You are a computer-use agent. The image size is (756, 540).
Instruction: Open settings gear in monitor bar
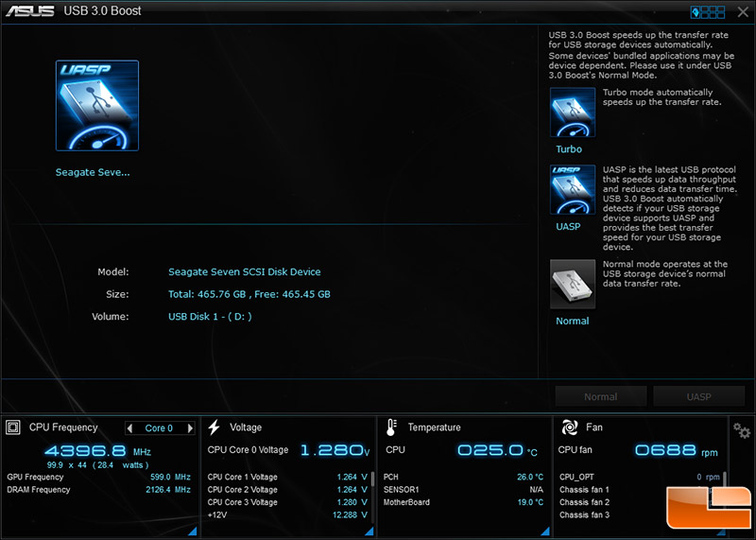[741, 430]
